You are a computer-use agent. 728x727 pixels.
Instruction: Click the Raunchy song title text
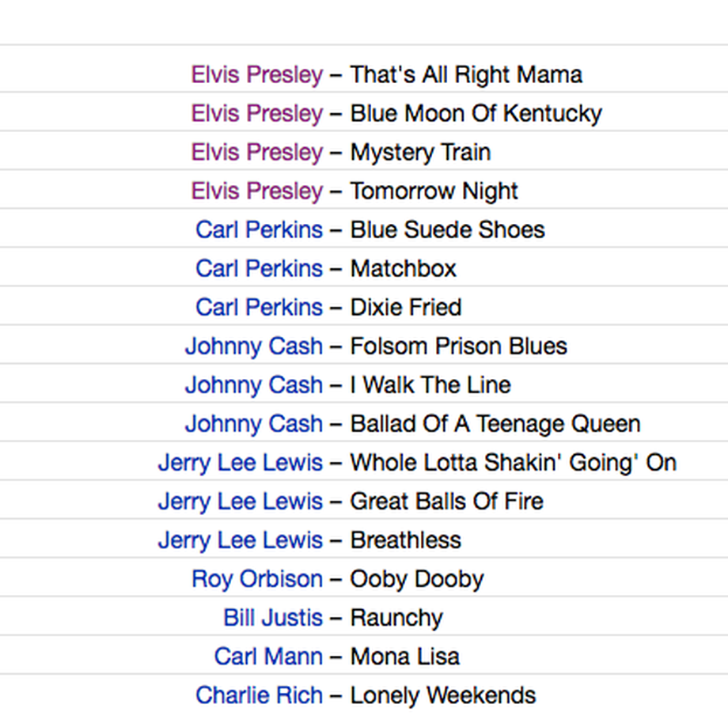coord(396,618)
